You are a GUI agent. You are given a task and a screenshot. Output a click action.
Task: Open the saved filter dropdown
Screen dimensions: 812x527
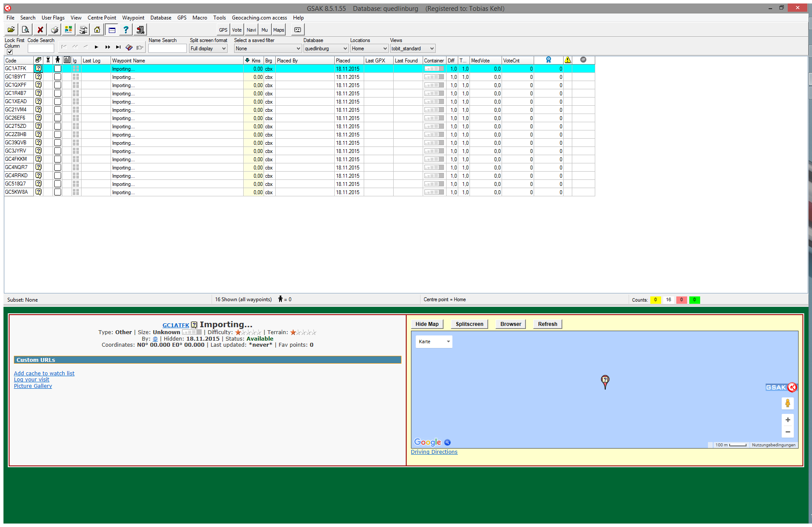[x=267, y=49]
